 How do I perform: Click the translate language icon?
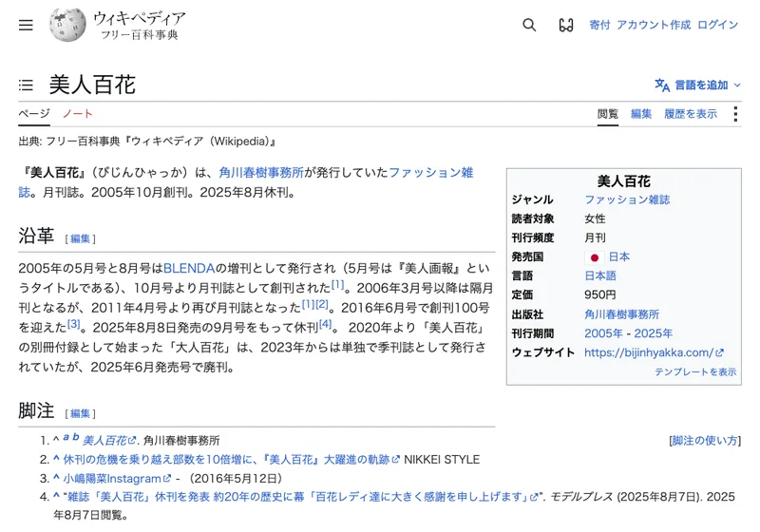pos(661,85)
